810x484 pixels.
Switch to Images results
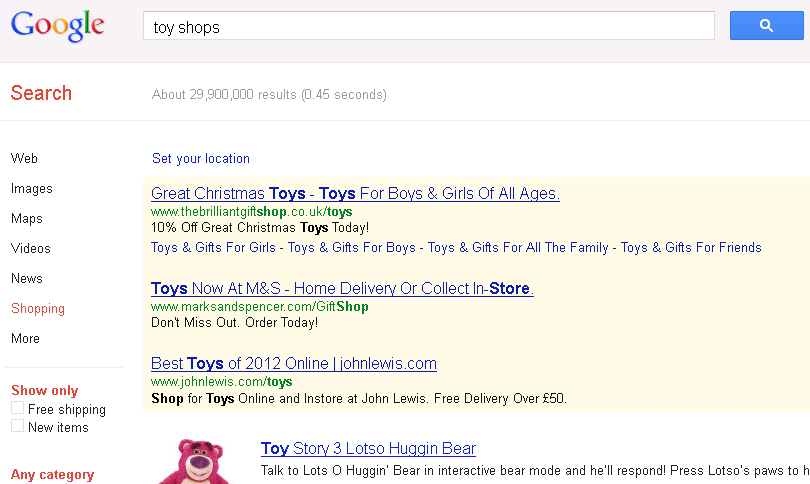tap(32, 189)
